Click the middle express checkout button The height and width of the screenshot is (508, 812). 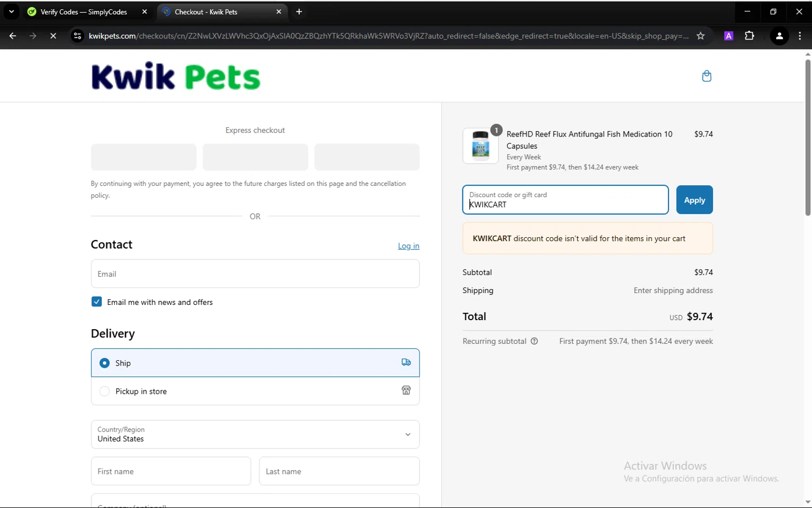[x=255, y=157]
